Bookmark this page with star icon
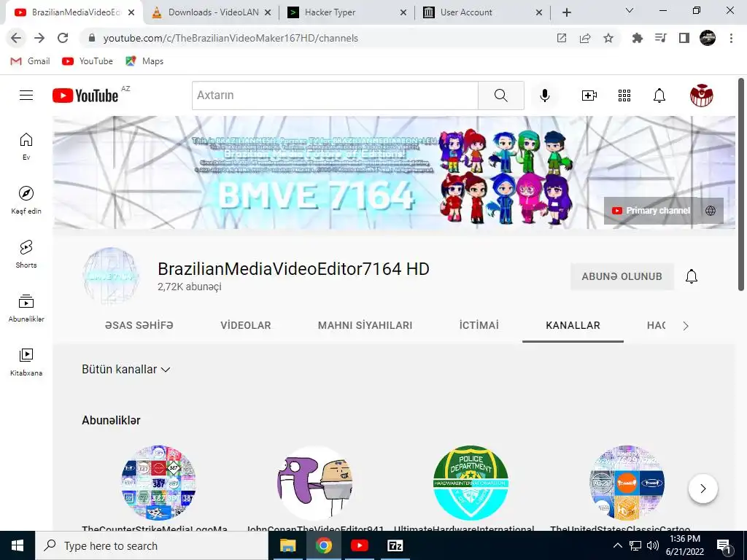 pos(608,38)
